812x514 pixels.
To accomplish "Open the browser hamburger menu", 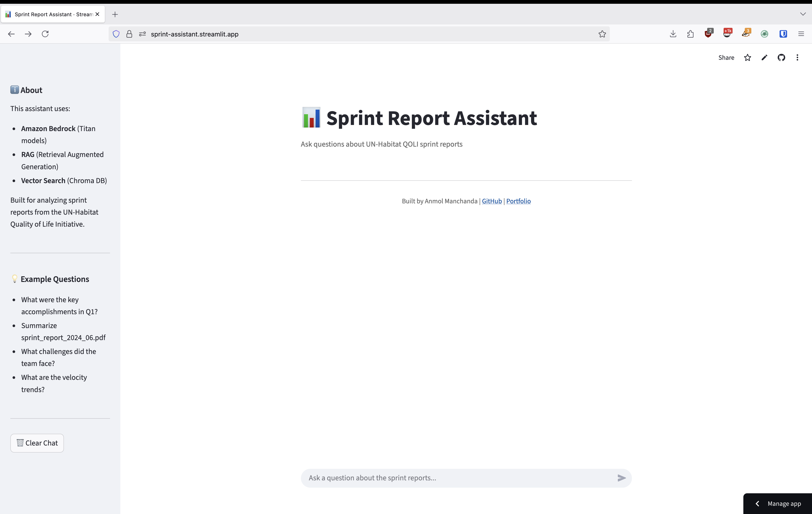I will pos(801,34).
